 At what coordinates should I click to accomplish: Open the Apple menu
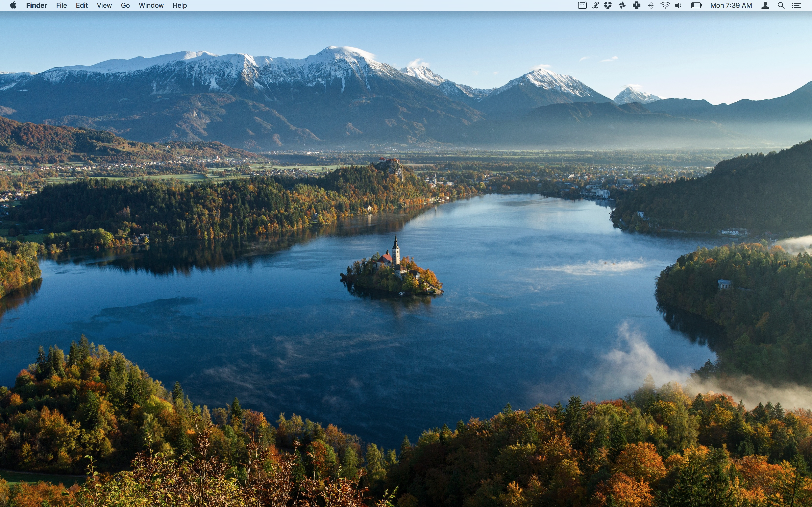(13, 5)
